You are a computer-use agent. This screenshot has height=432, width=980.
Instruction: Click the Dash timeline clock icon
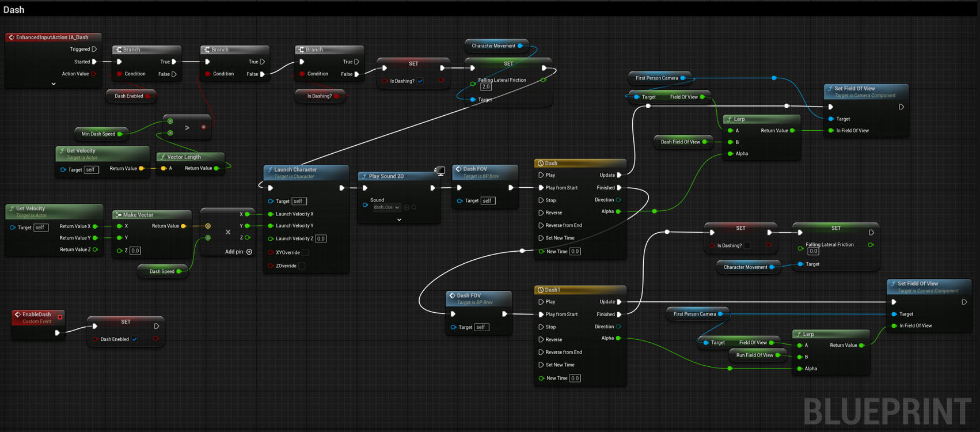pyautogui.click(x=540, y=164)
